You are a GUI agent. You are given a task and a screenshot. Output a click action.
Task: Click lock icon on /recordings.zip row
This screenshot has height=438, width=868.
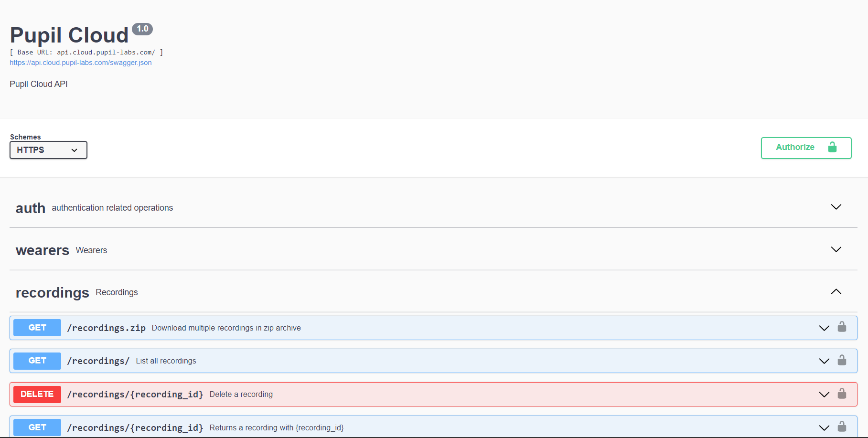click(x=842, y=327)
